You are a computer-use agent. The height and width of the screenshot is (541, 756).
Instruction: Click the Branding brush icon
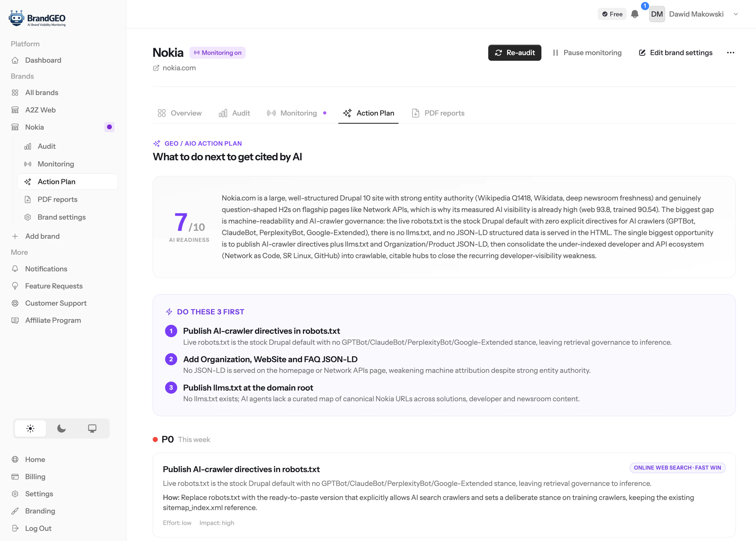(15, 511)
